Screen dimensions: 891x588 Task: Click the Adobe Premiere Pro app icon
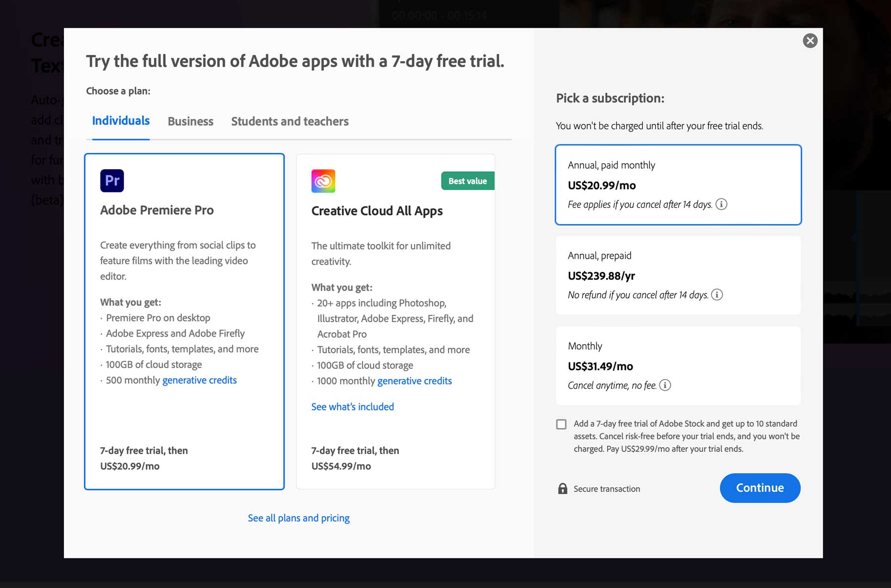tap(112, 180)
